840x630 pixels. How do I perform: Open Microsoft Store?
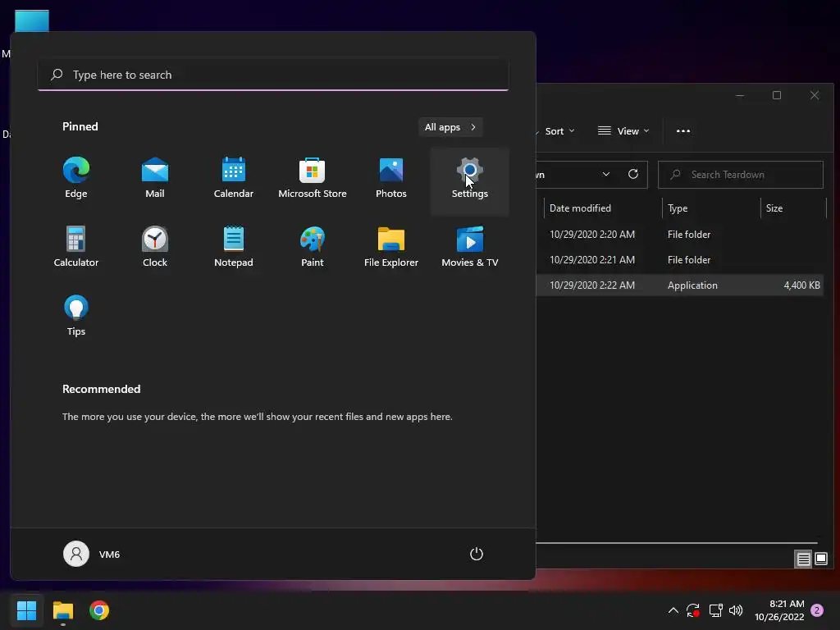(x=313, y=179)
